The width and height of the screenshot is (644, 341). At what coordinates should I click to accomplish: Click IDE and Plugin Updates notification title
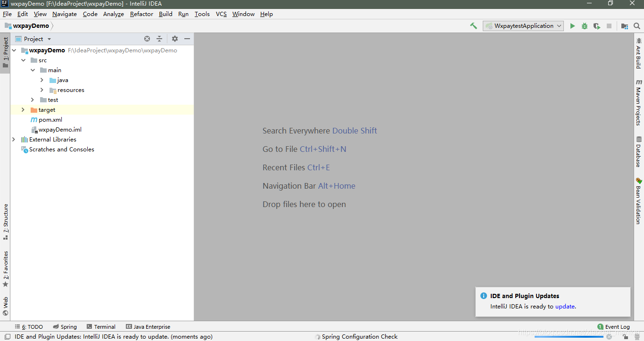point(525,296)
